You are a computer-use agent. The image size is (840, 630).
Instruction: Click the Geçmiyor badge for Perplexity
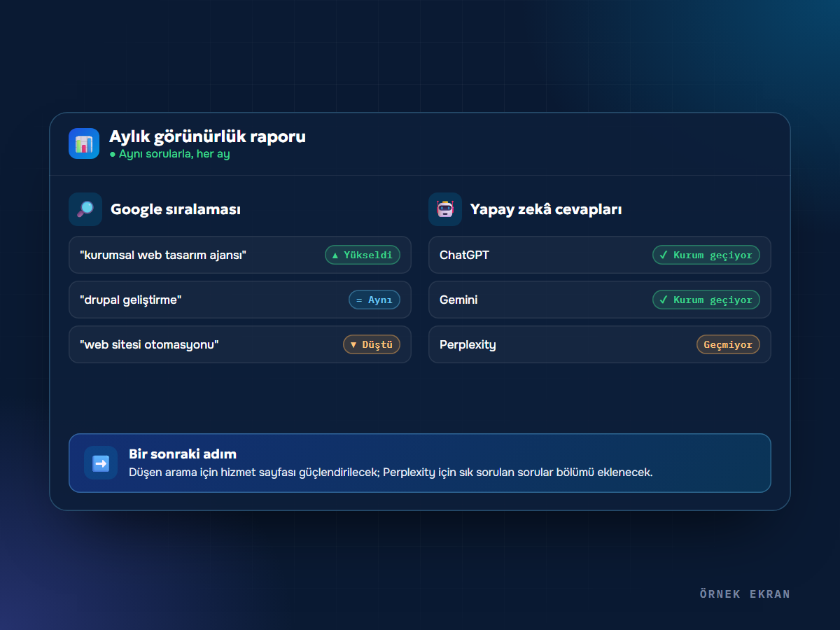728,344
